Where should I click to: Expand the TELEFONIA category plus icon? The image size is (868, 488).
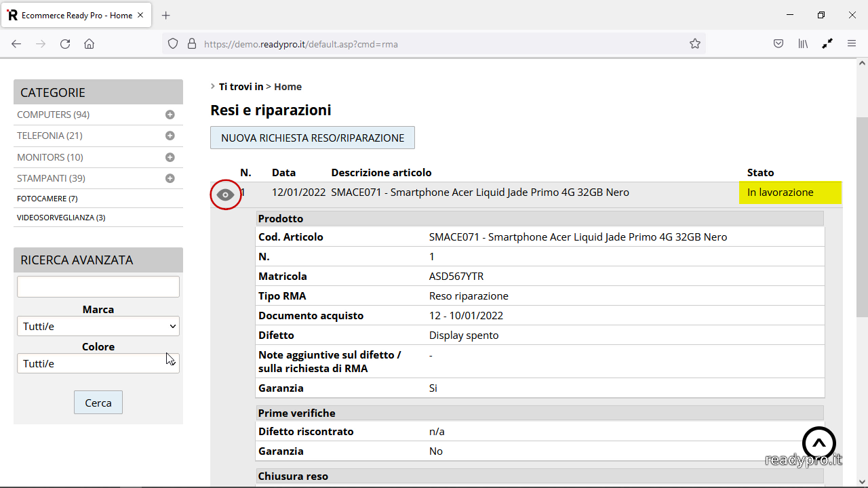[x=170, y=136]
